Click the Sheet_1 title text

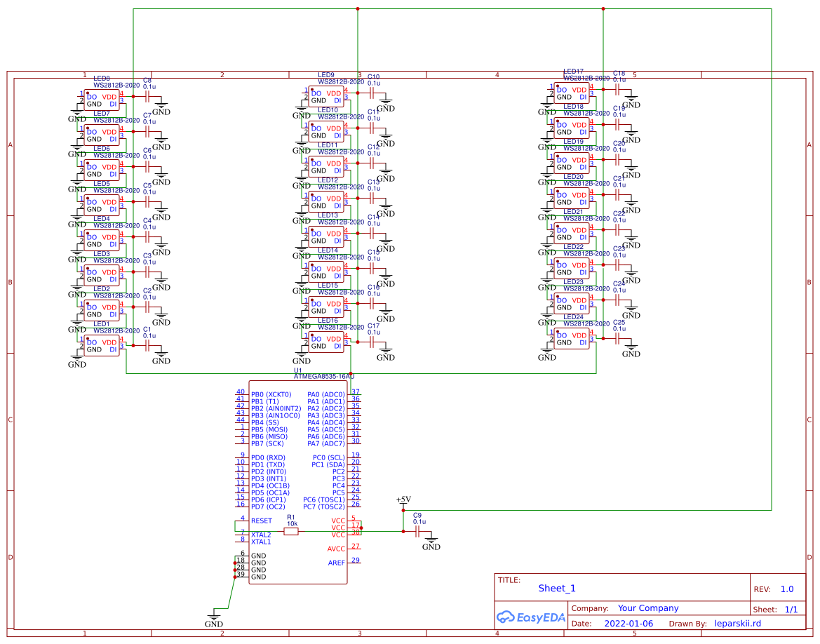557,589
